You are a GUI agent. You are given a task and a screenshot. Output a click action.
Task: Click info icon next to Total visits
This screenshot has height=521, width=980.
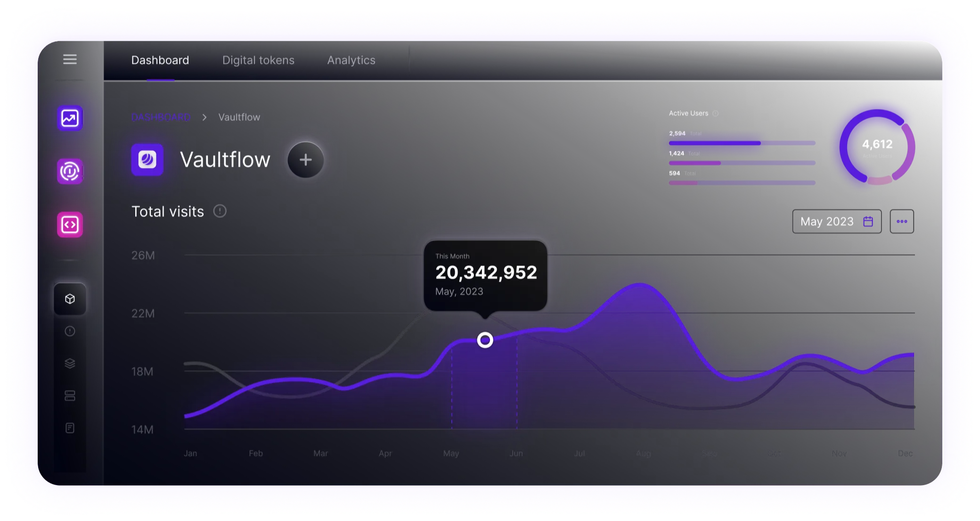[220, 211]
